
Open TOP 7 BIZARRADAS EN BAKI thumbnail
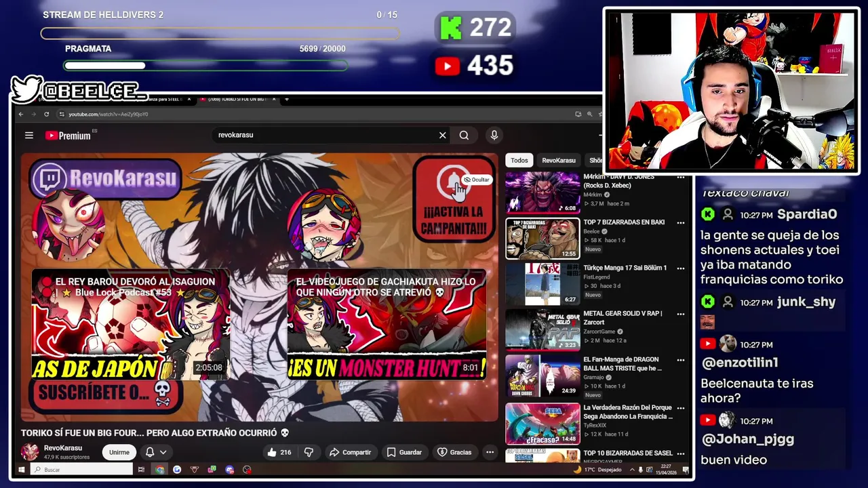(542, 239)
